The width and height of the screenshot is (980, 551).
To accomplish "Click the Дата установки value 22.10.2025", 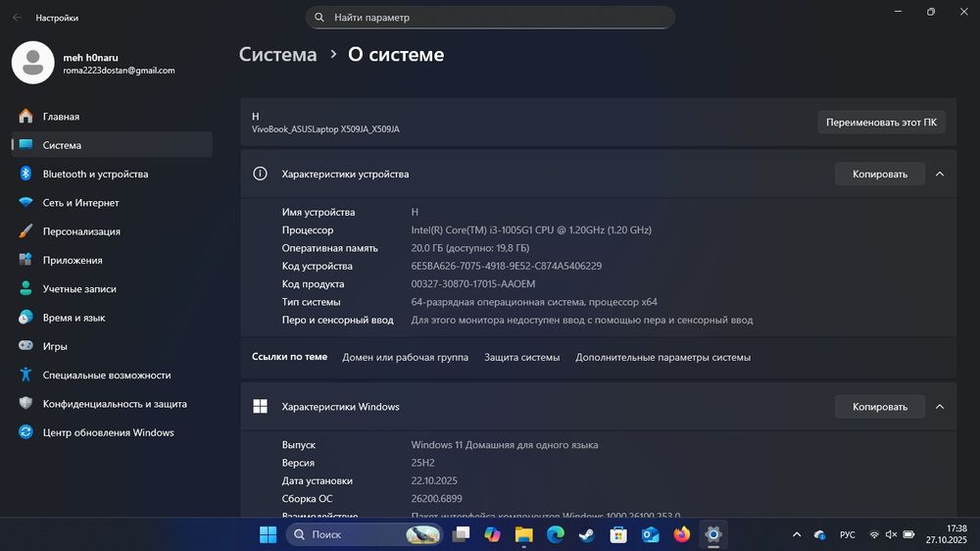I will point(434,481).
